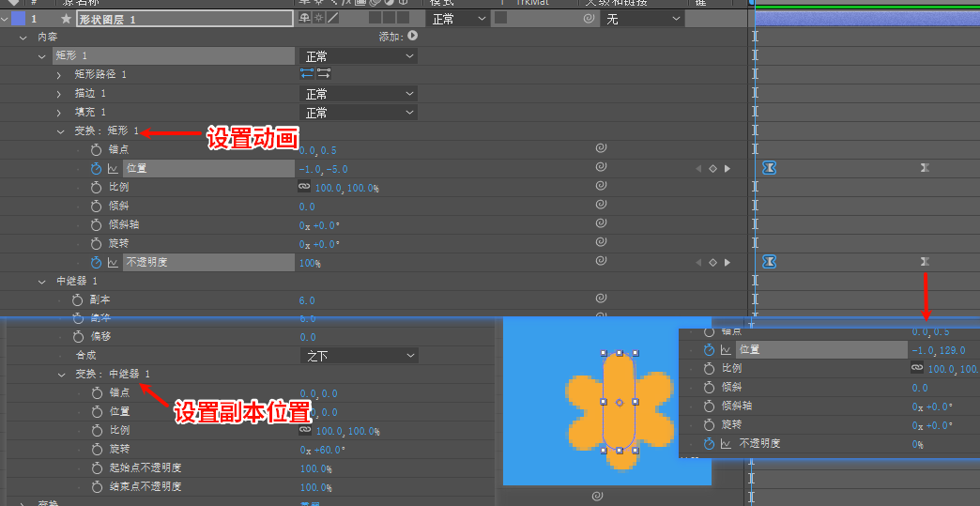
Task: Enable stopwatch for 结束点不透明度
Action: coord(97,486)
